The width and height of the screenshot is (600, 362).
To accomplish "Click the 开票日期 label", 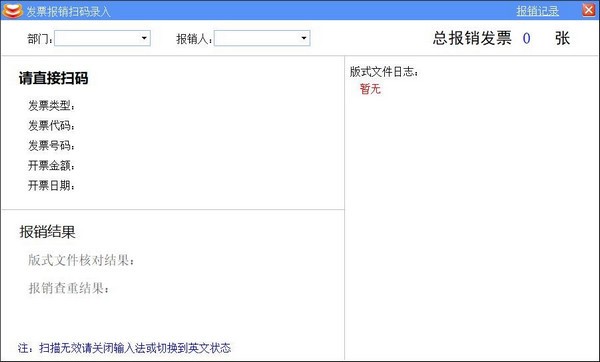I will 51,186.
